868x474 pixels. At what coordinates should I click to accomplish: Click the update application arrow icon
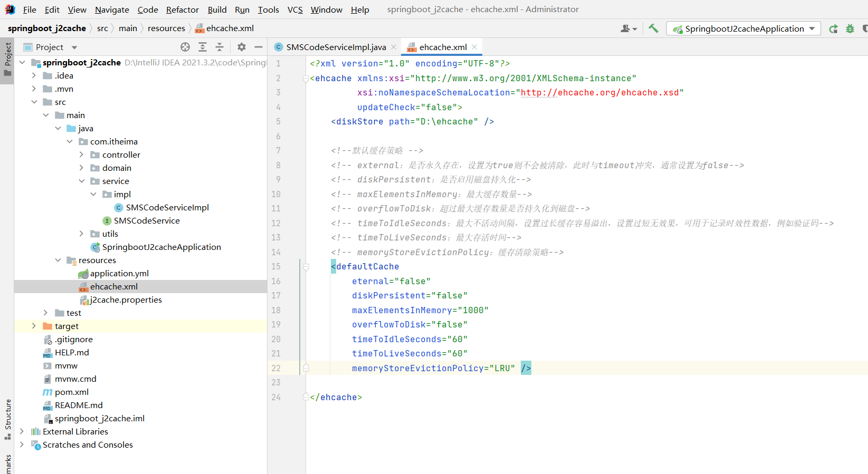pos(833,29)
